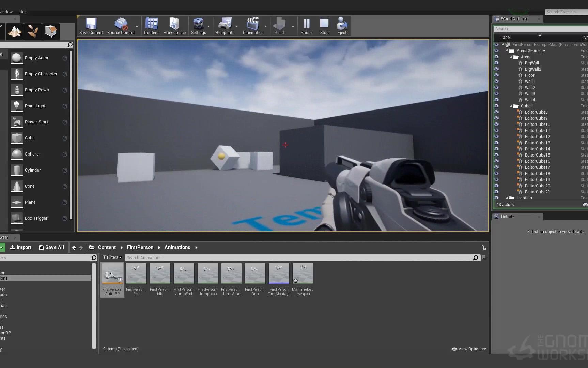Stop the Play In Editor session
Image resolution: width=588 pixels, height=368 pixels.
(324, 26)
